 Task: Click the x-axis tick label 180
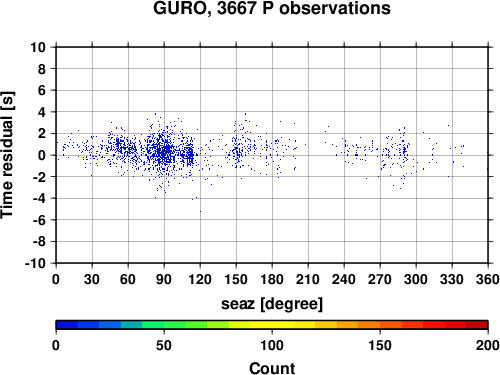point(272,279)
